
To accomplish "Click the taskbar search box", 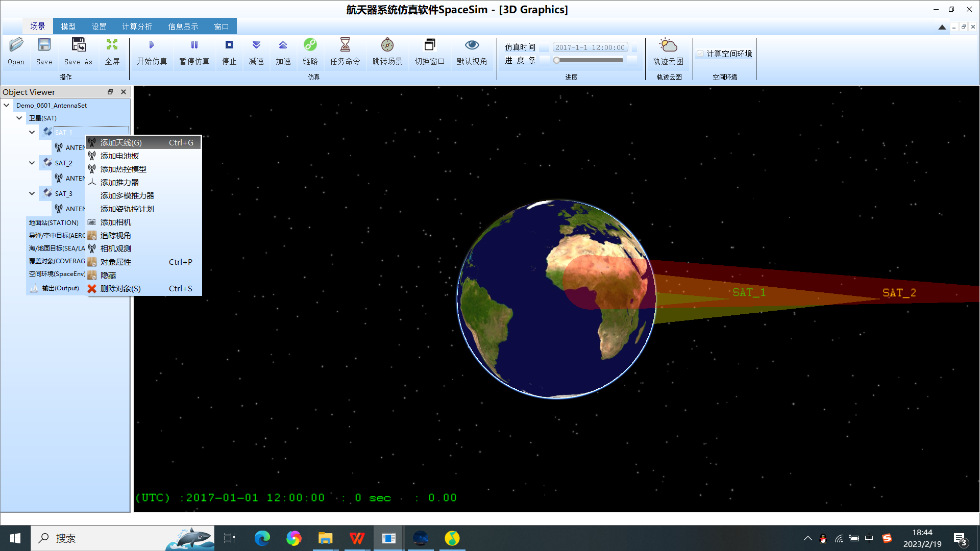I will [122, 538].
